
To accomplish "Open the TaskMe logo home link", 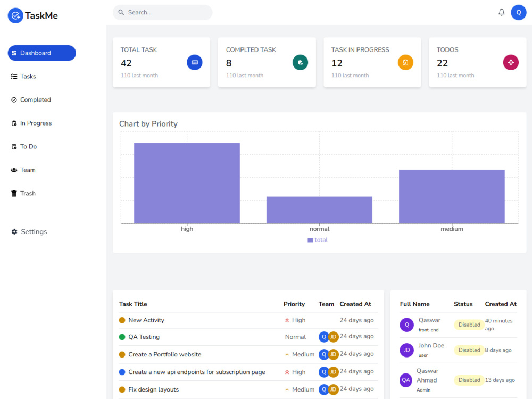I will [33, 15].
